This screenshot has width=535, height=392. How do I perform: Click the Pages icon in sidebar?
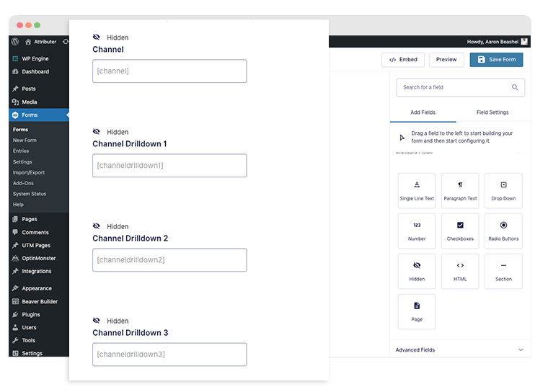point(15,219)
